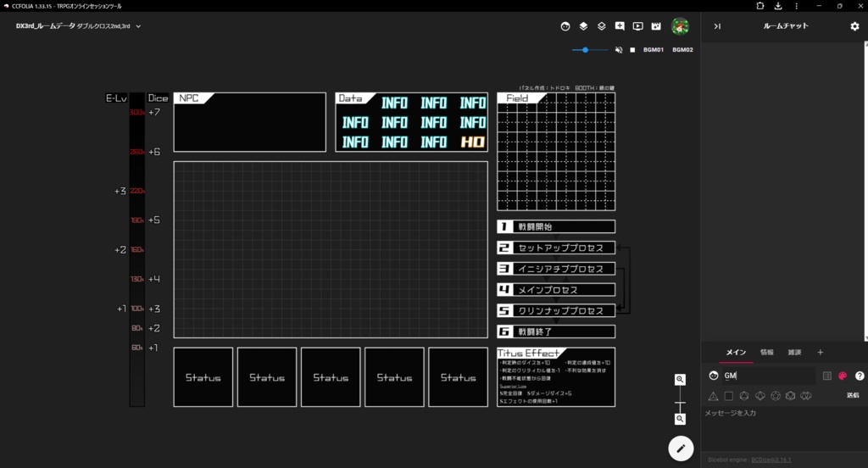
Task: Switch to the 情報 chat tab
Action: click(766, 352)
